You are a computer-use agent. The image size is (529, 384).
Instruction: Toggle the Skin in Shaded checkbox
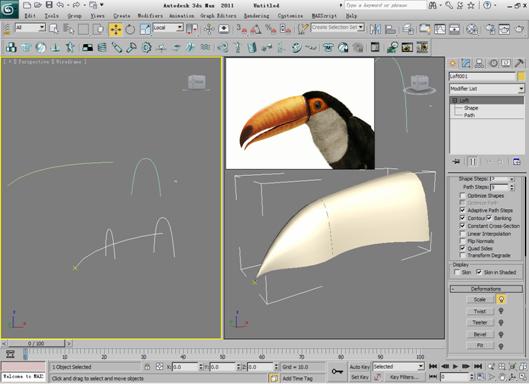478,272
